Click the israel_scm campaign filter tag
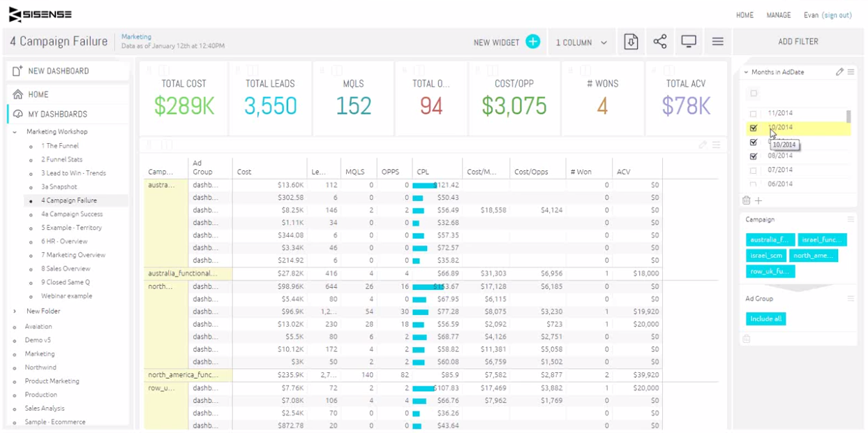This screenshot has height=433, width=868. 766,256
